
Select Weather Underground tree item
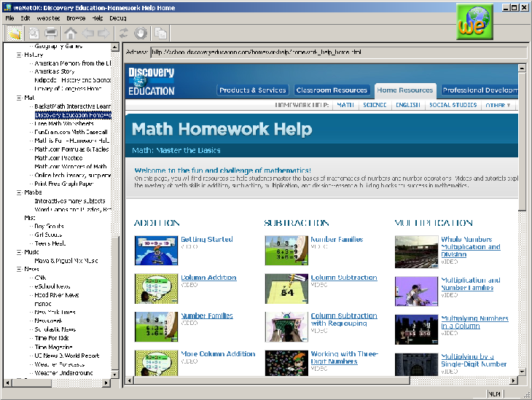(64, 373)
